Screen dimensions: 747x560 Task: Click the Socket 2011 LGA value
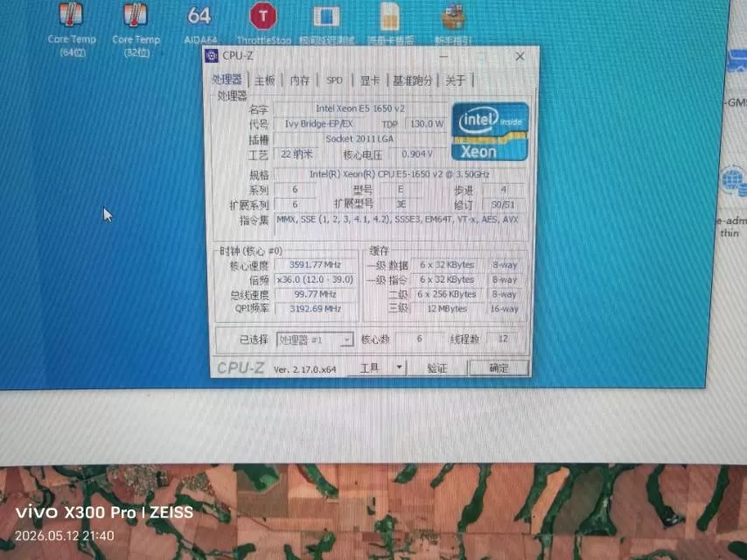pos(360,139)
